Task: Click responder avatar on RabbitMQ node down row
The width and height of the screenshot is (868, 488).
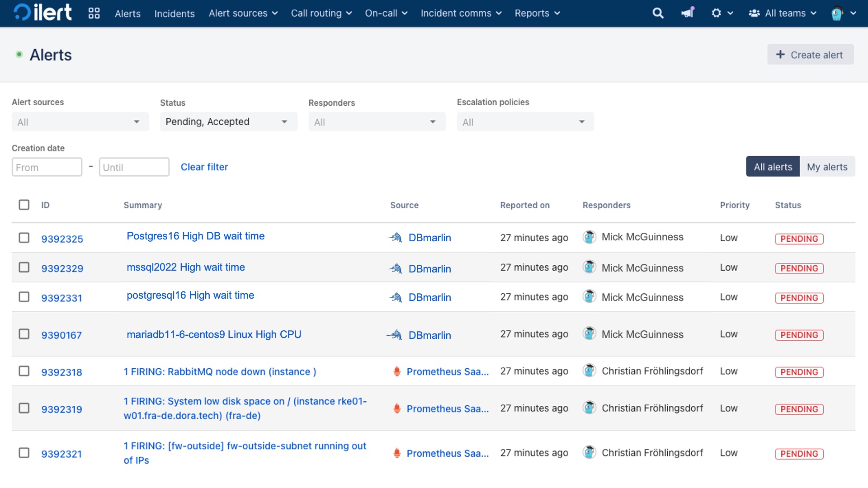Action: point(589,371)
